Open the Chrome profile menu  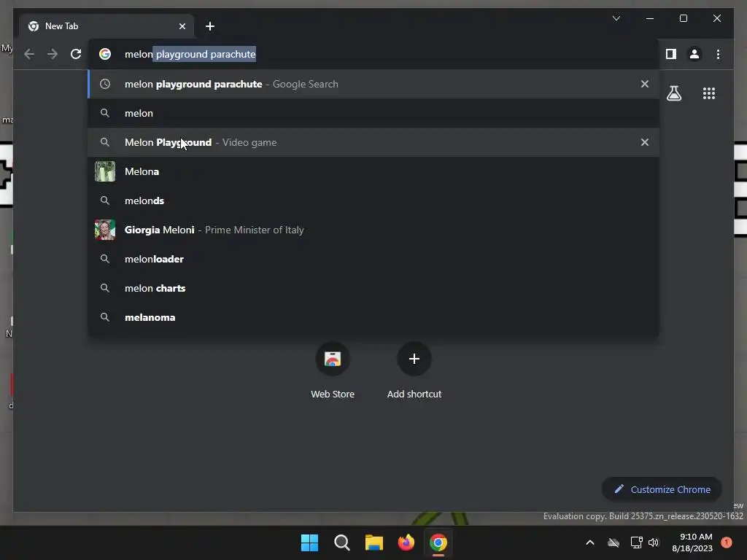click(x=694, y=54)
